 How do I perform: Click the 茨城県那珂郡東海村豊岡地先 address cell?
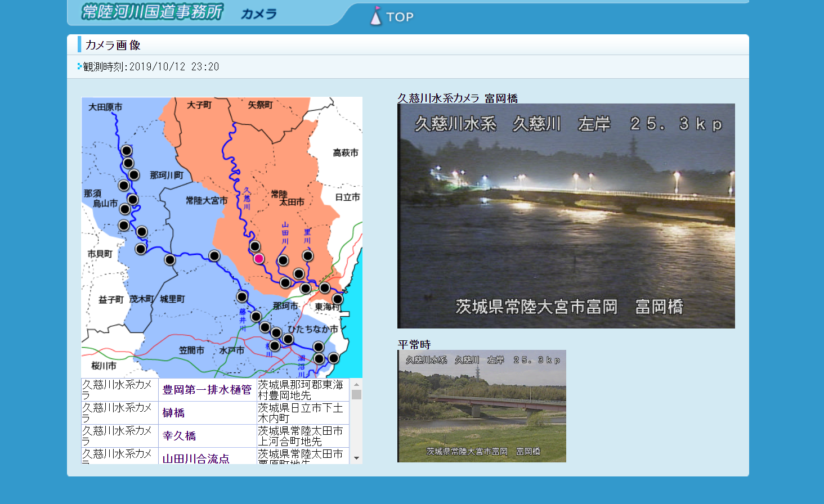(303, 390)
